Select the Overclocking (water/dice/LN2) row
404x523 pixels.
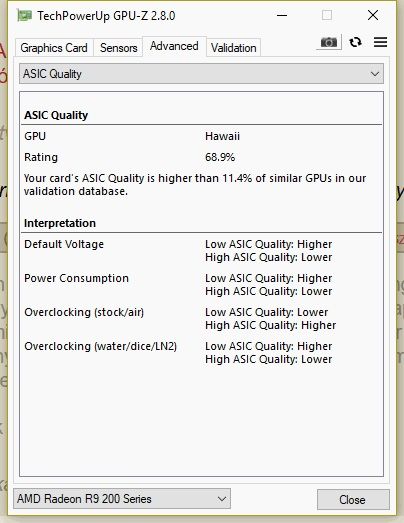point(203,353)
